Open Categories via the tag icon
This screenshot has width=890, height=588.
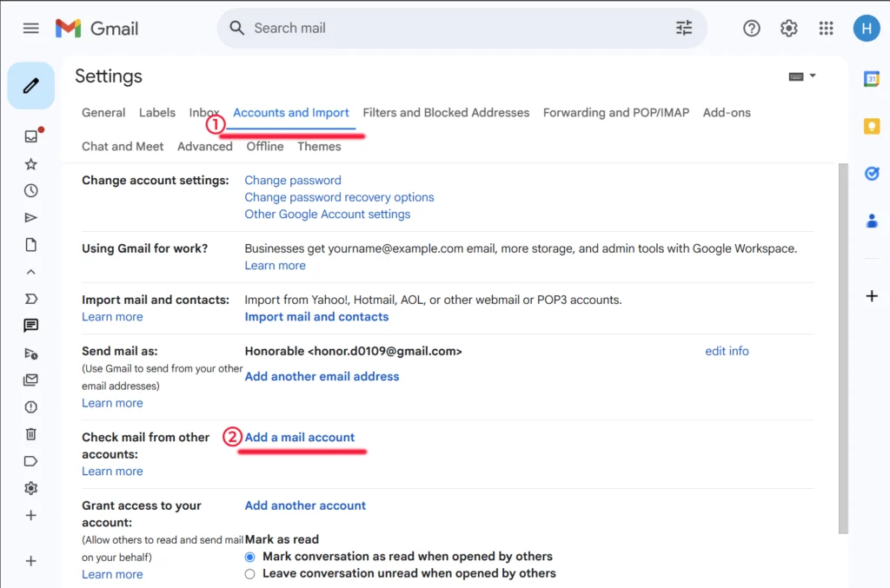coord(30,461)
